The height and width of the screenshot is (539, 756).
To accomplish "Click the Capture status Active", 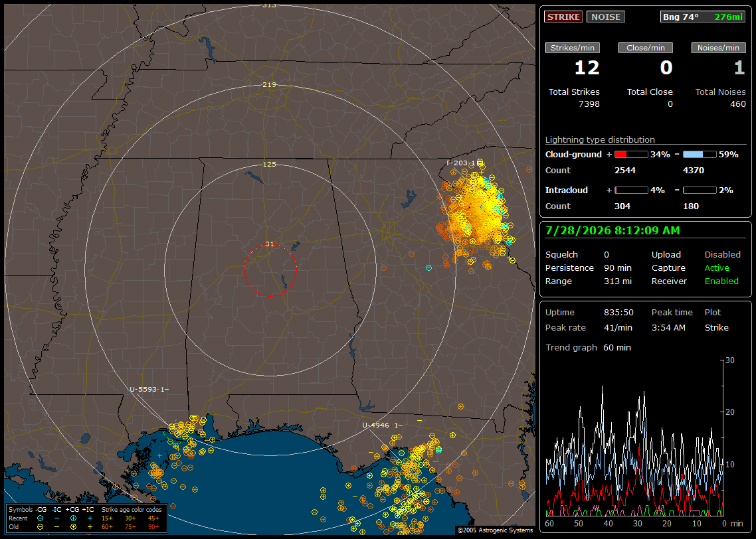I will pos(717,268).
